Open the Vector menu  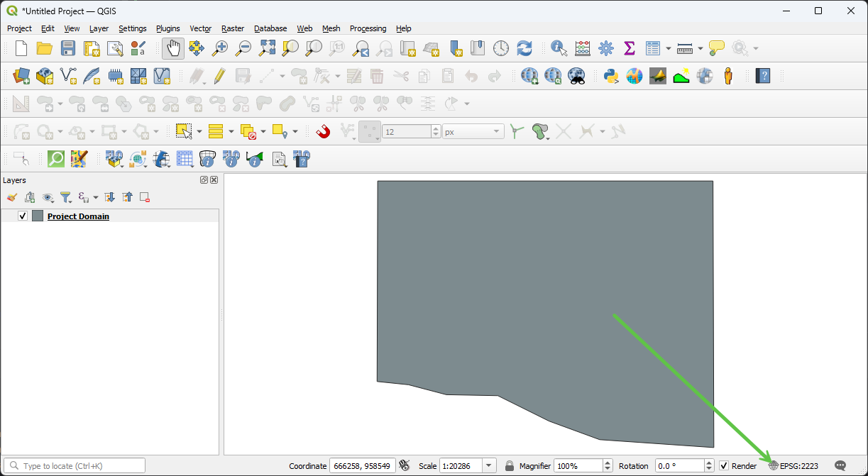point(200,28)
